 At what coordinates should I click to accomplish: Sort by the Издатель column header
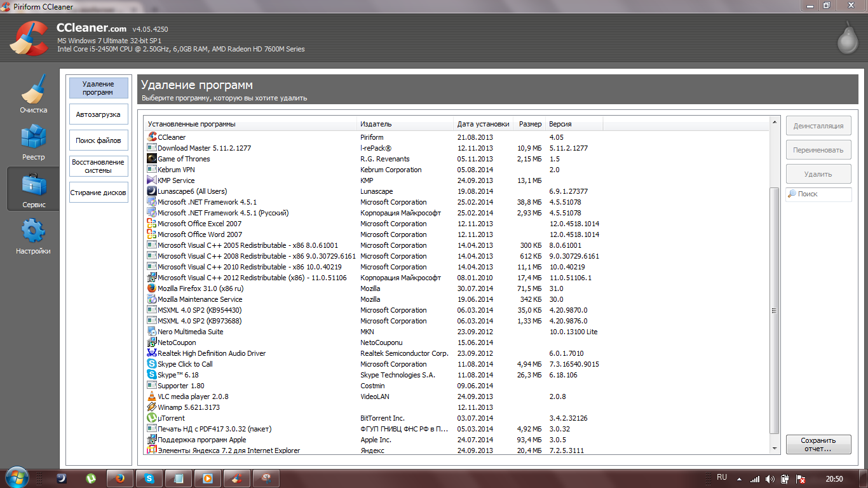pyautogui.click(x=405, y=124)
